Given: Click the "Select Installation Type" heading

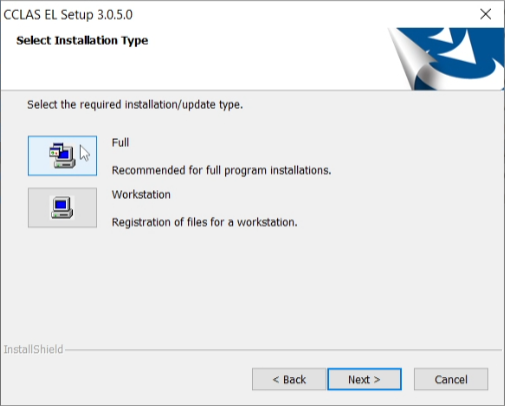Looking at the screenshot, I should click(82, 40).
